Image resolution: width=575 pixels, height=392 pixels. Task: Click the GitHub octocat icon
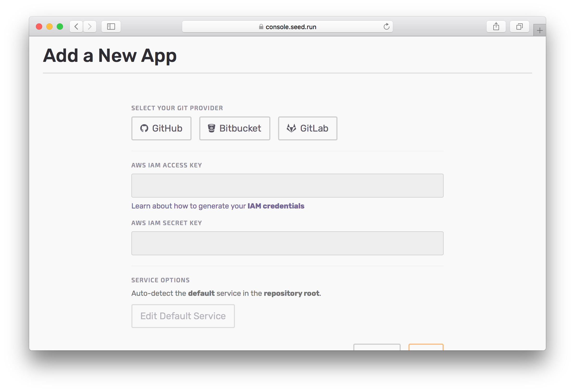point(144,128)
